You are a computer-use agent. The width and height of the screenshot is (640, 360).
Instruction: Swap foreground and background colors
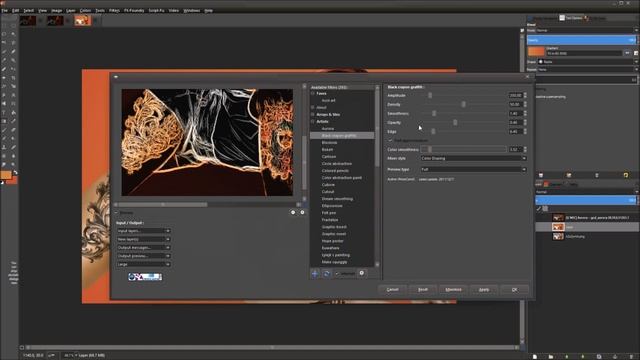tap(15, 173)
